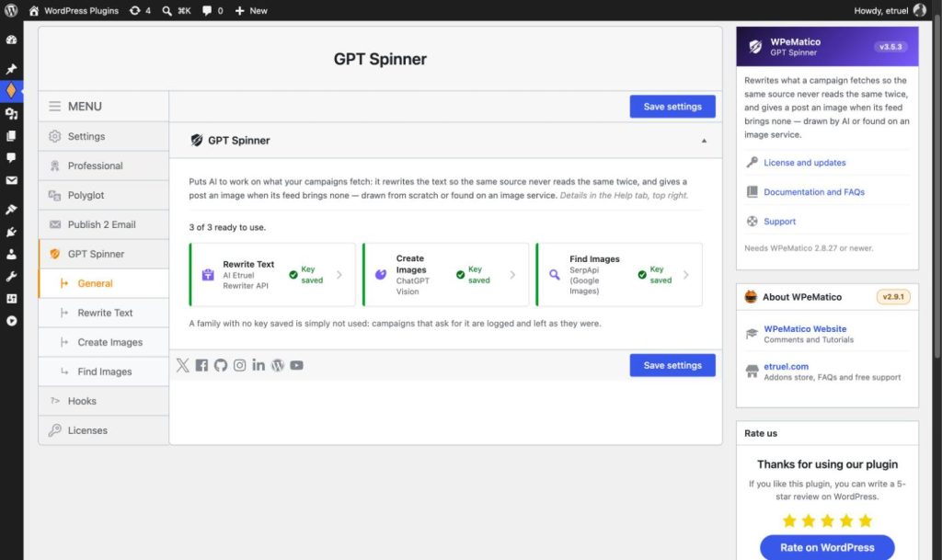Open the X (Twitter) social link

[x=183, y=365]
